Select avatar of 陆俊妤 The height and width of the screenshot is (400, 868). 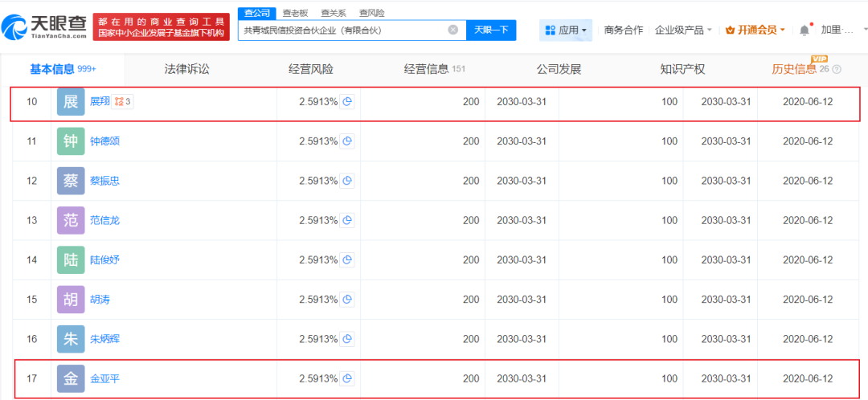click(71, 259)
